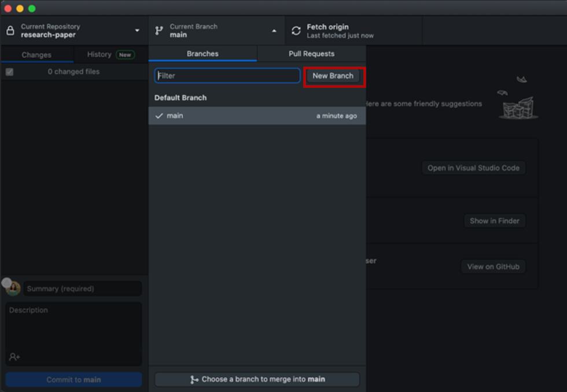Click the Show in Finder button

click(494, 221)
